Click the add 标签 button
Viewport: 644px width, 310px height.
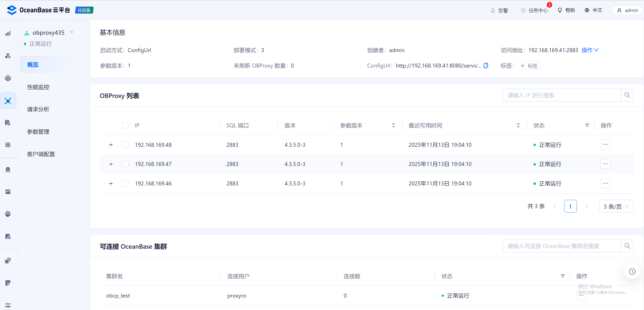[529, 66]
